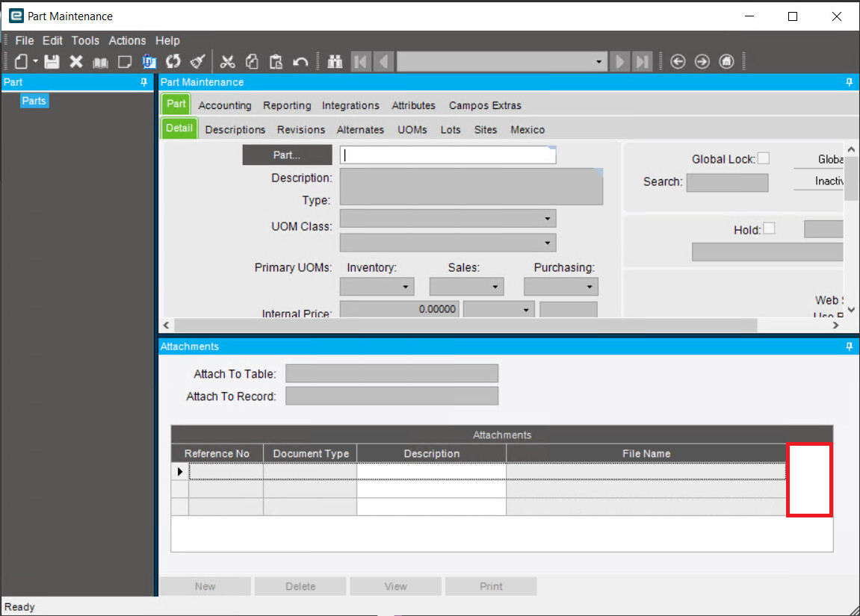Screen dimensions: 860x616
Task: Switch to the Accounting tab
Action: (x=225, y=105)
